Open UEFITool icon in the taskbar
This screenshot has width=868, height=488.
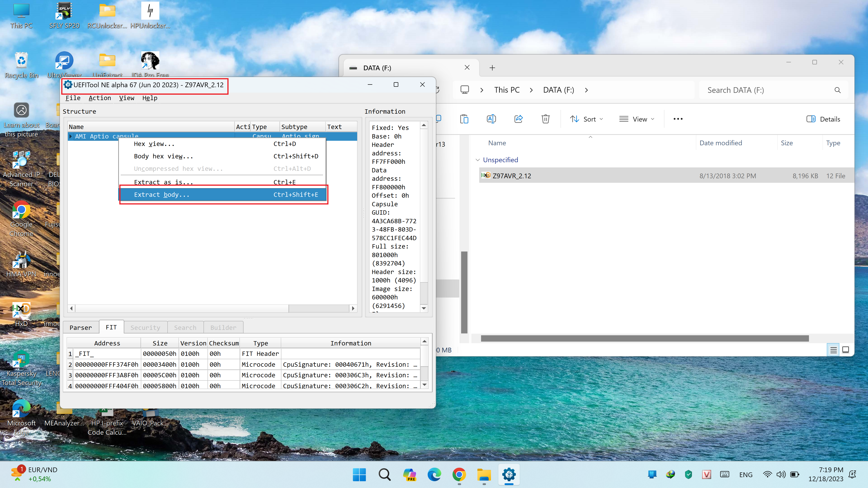pyautogui.click(x=509, y=474)
